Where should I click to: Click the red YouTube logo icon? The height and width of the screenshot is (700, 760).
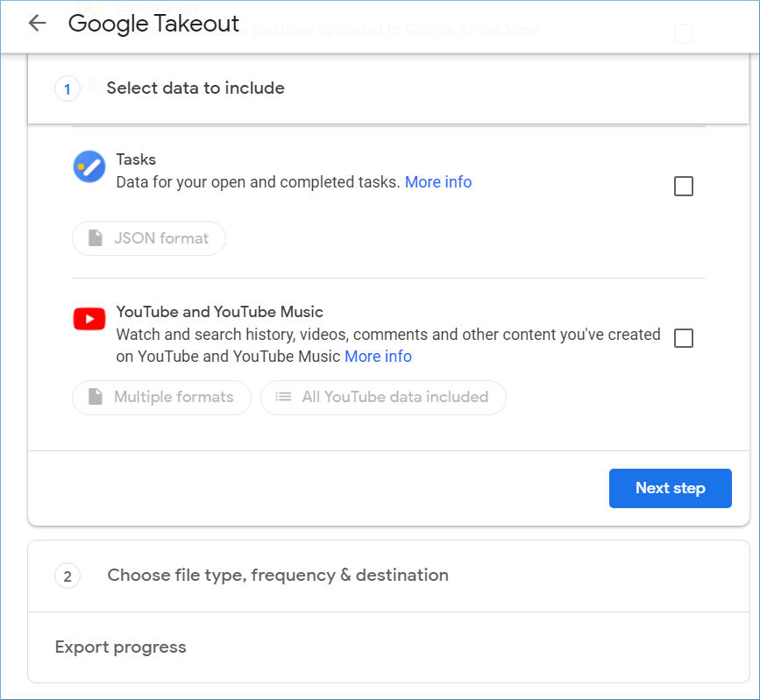click(x=89, y=319)
